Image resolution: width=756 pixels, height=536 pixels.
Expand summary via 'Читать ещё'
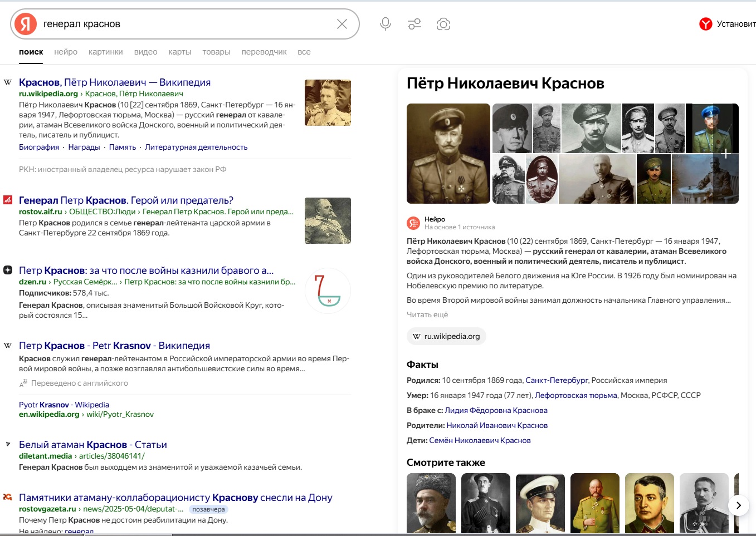click(x=427, y=314)
